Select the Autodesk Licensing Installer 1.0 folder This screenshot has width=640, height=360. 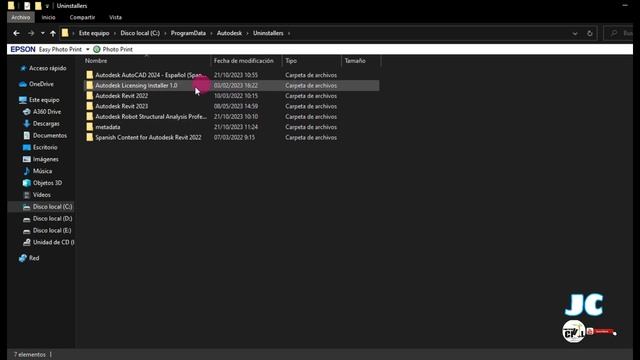[x=231, y=85]
